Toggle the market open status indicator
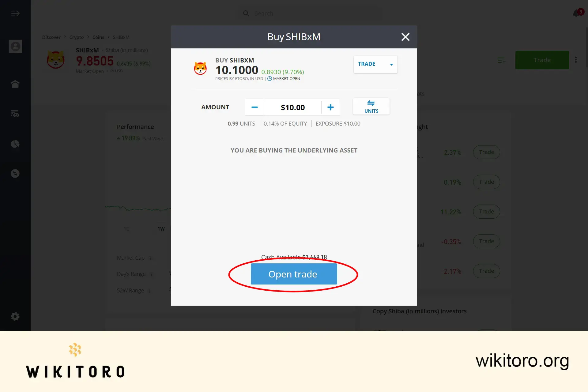The width and height of the screenshot is (588, 392). [x=270, y=78]
